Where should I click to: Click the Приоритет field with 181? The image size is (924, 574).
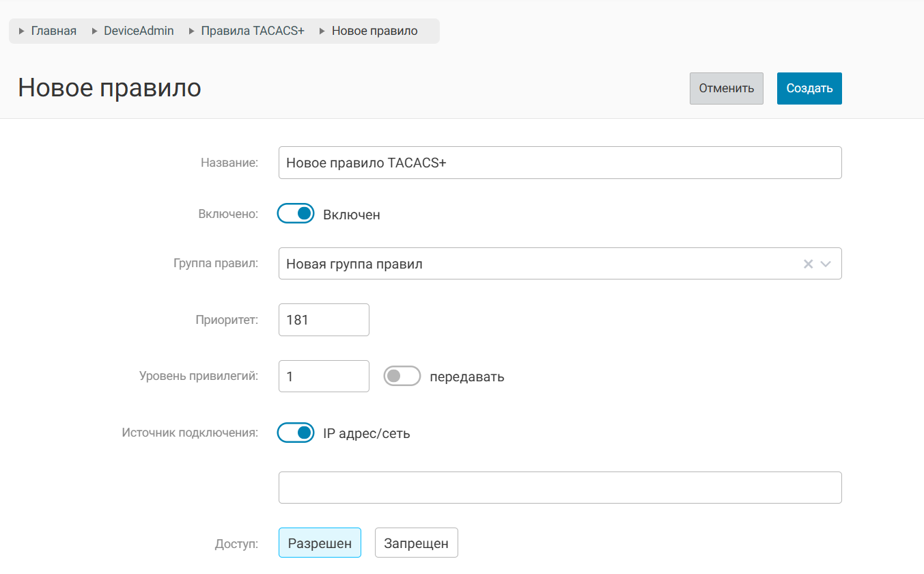[324, 320]
